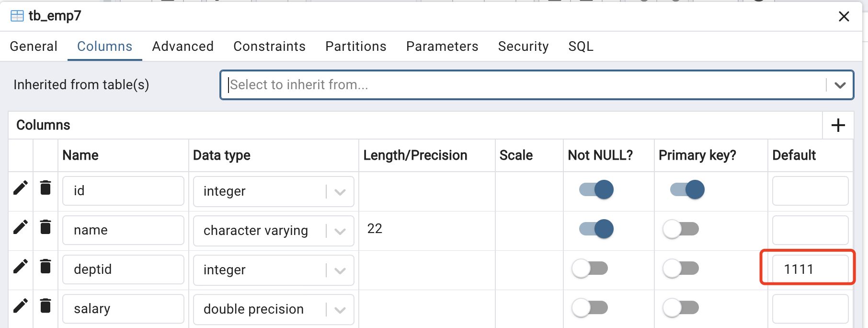Edit the name column row
Image resolution: width=868 pixels, height=328 pixels.
pos(21,227)
